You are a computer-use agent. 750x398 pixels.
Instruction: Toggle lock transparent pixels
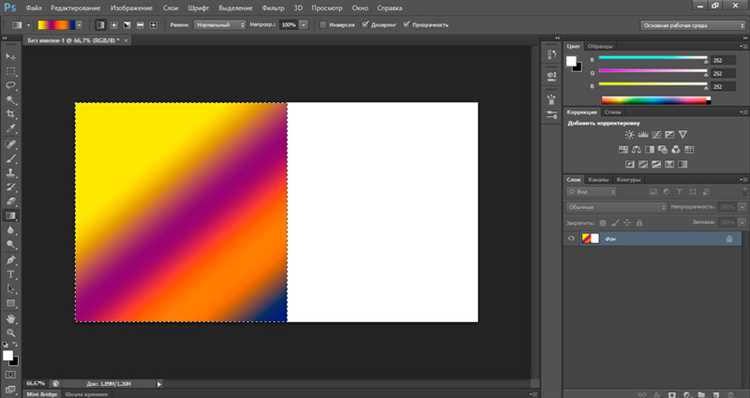[x=603, y=223]
